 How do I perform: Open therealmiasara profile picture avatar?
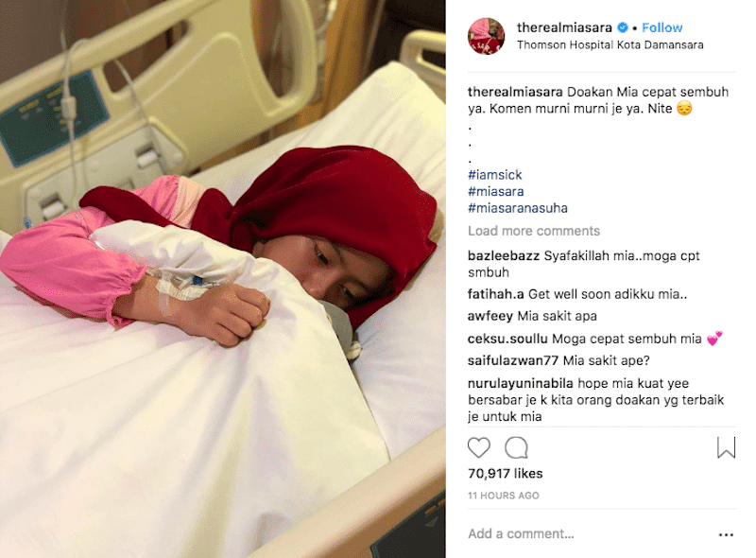[x=486, y=36]
